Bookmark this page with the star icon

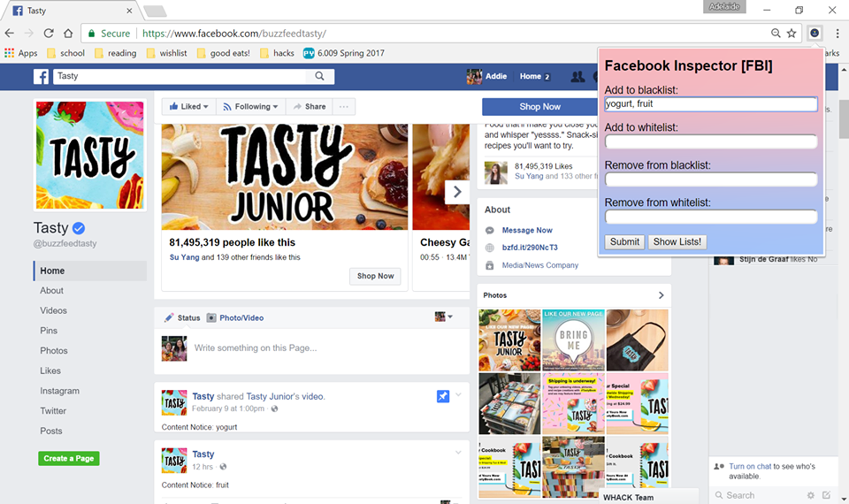tap(792, 33)
